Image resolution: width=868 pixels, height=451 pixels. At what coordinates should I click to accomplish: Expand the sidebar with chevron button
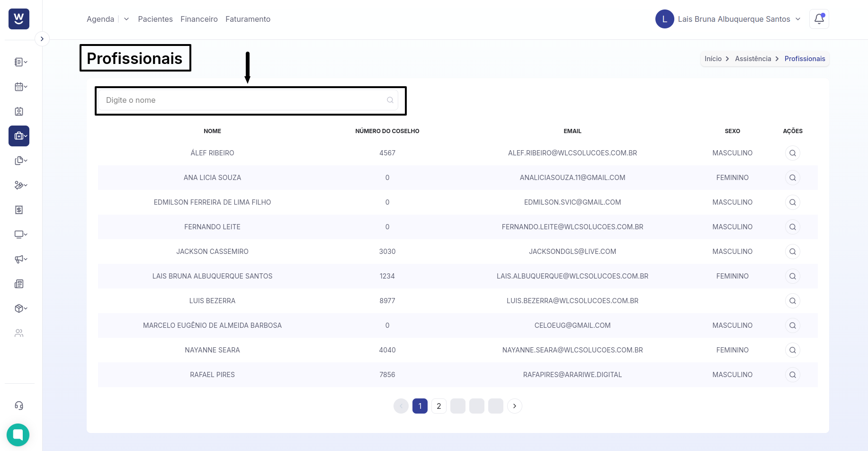pyautogui.click(x=42, y=39)
